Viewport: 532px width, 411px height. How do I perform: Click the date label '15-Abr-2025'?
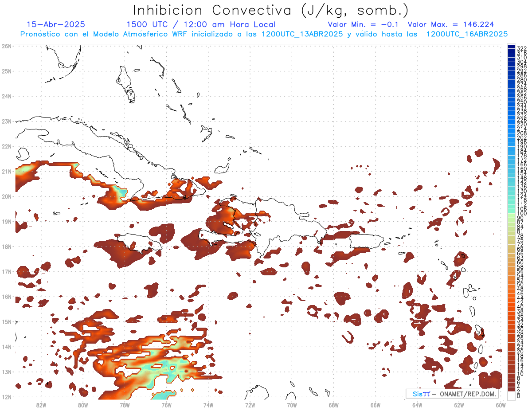(x=56, y=25)
